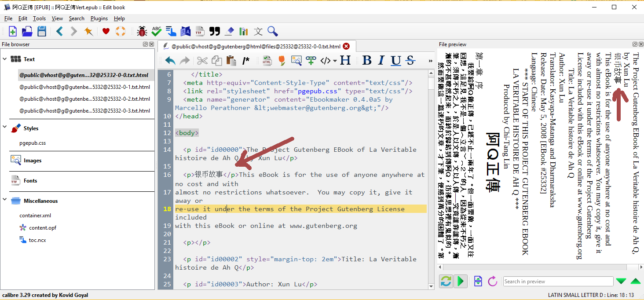Collapse the Text section in file browser
Image resolution: width=644 pixels, height=300 pixels.
click(x=4, y=59)
